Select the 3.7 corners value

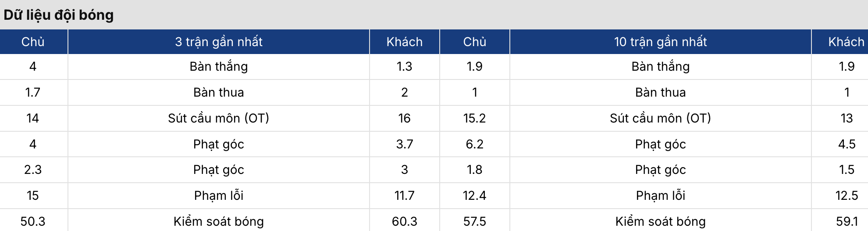click(404, 144)
